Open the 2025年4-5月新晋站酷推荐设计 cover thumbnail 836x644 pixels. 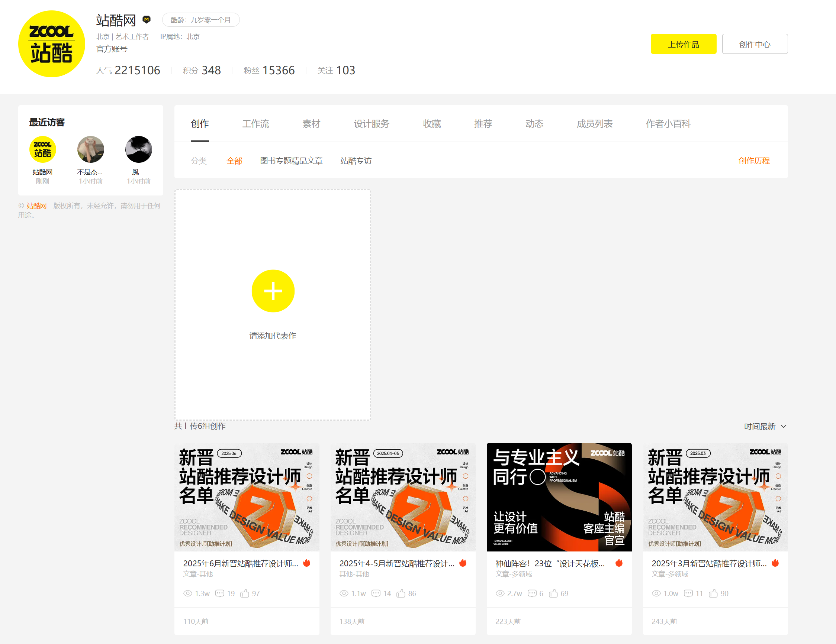403,497
